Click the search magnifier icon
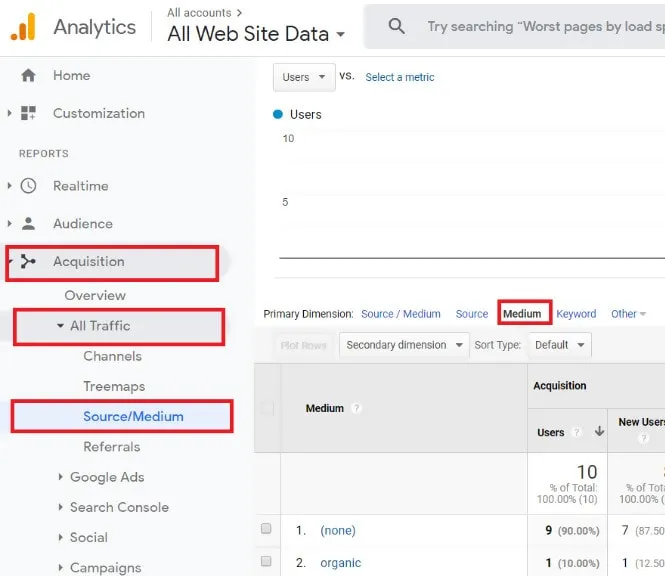This screenshot has height=576, width=665. tap(397, 27)
